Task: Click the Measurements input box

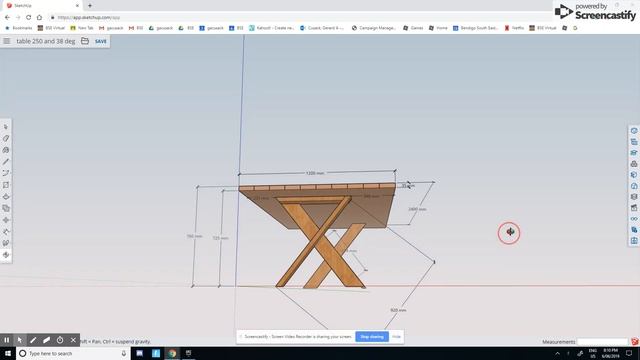Action: [x=602, y=342]
